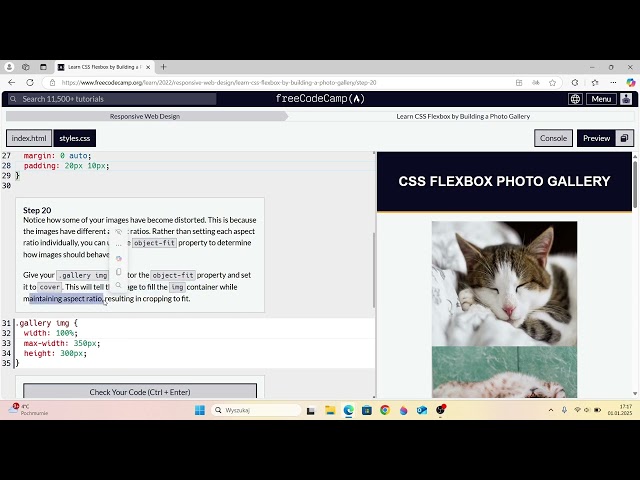Click the Wyszukaj taskbar search box

click(x=256, y=410)
